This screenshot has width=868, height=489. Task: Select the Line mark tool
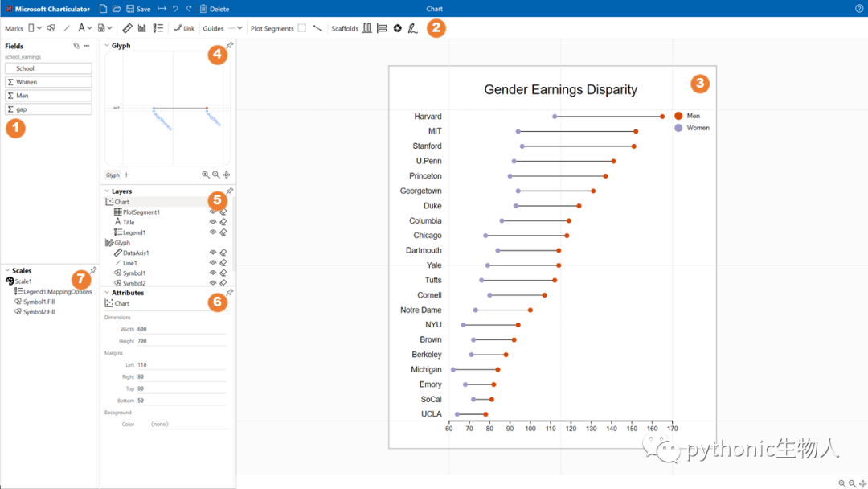[67, 28]
